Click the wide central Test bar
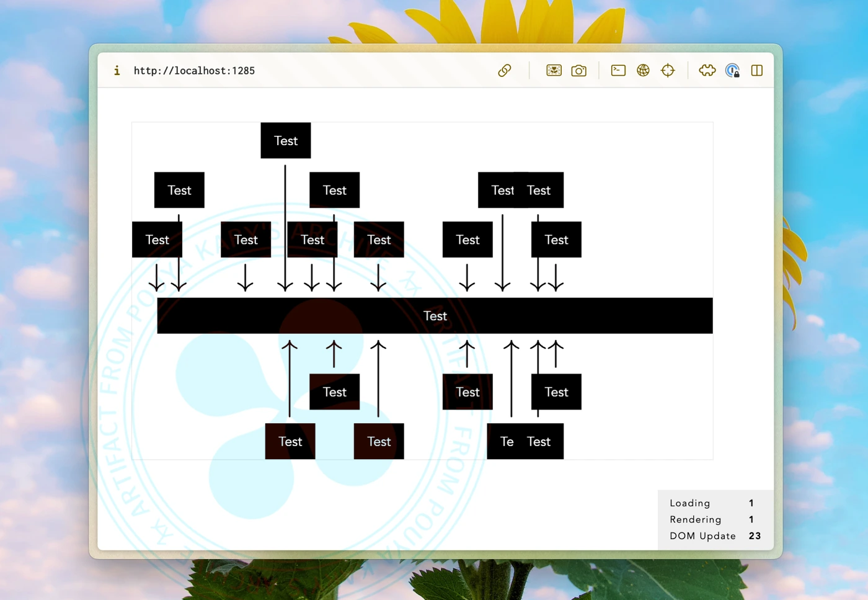 (x=435, y=316)
